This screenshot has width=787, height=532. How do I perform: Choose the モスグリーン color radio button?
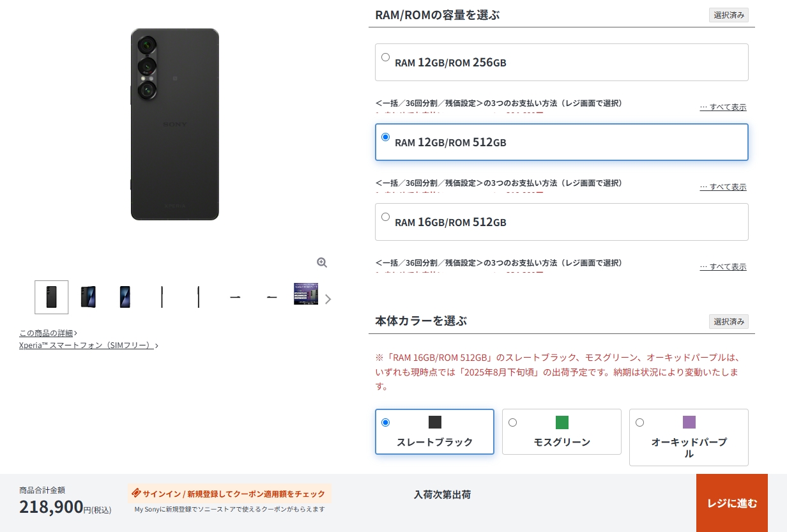(x=512, y=422)
